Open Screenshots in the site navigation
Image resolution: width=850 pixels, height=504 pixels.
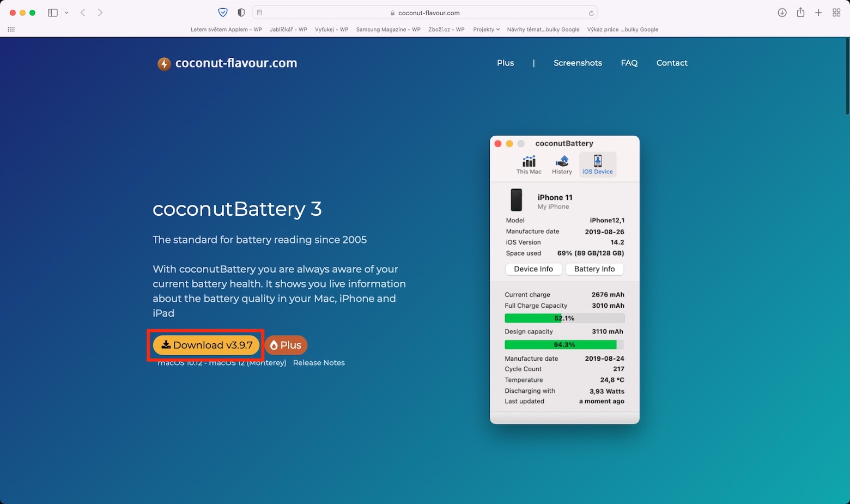[578, 63]
